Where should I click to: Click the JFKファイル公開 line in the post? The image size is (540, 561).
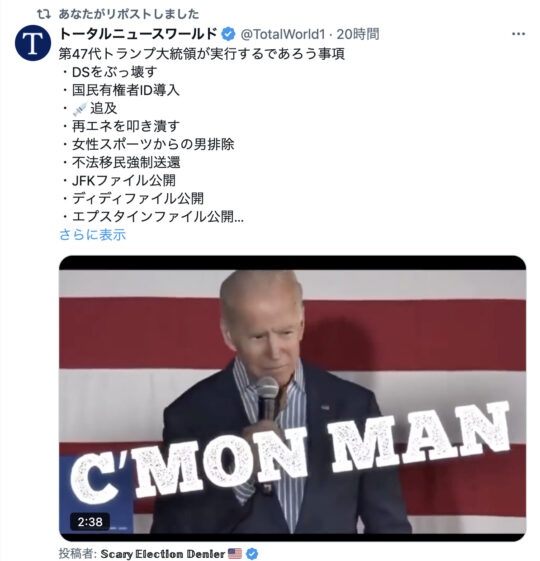tap(124, 180)
